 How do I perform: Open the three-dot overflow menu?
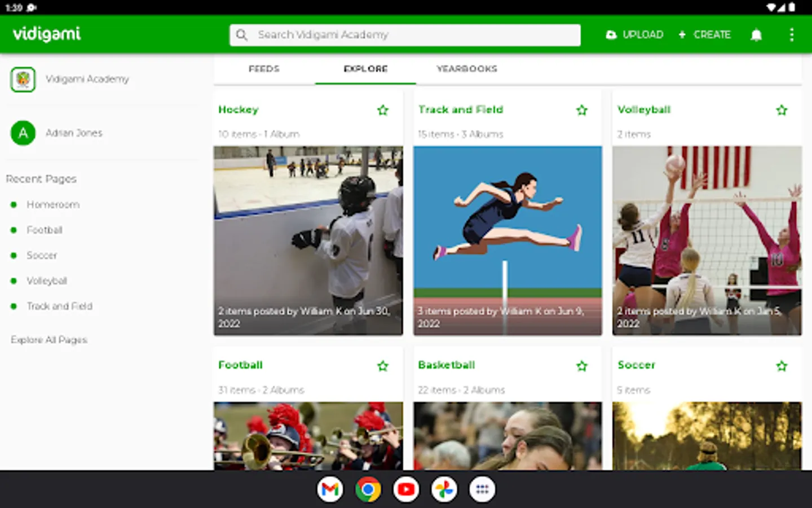(x=792, y=35)
